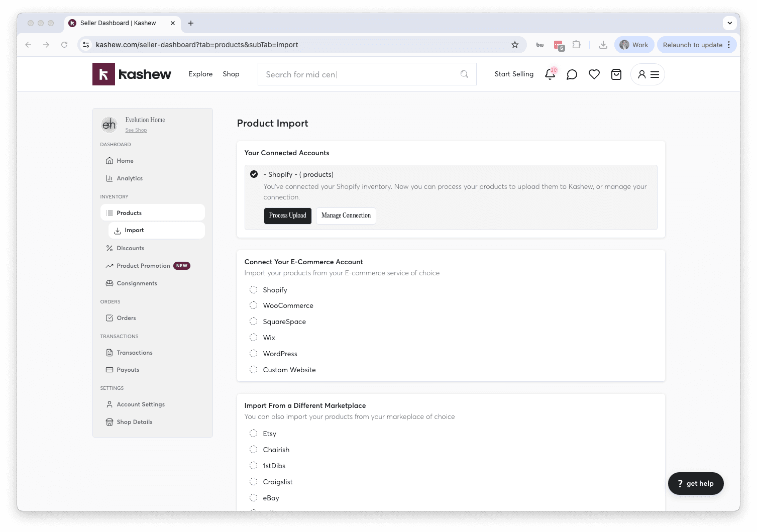
Task: Click the bw extension icon
Action: [x=540, y=45]
